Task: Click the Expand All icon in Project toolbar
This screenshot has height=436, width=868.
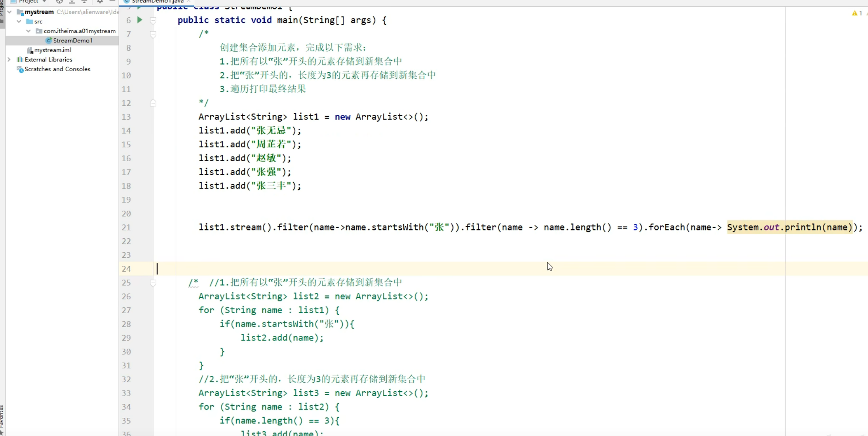Action: pyautogui.click(x=72, y=2)
